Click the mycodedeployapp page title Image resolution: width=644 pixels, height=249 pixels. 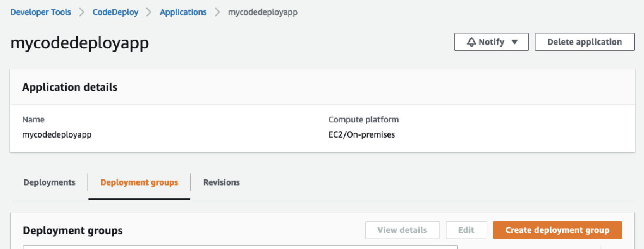click(79, 43)
